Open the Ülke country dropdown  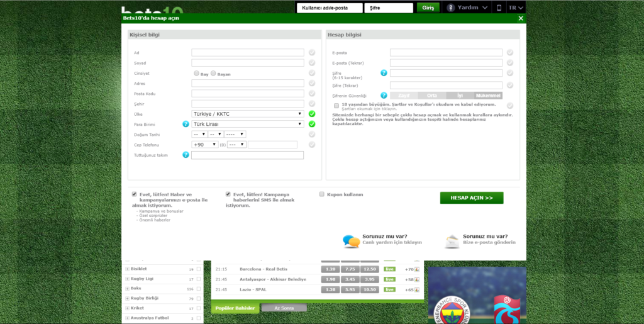coord(248,114)
